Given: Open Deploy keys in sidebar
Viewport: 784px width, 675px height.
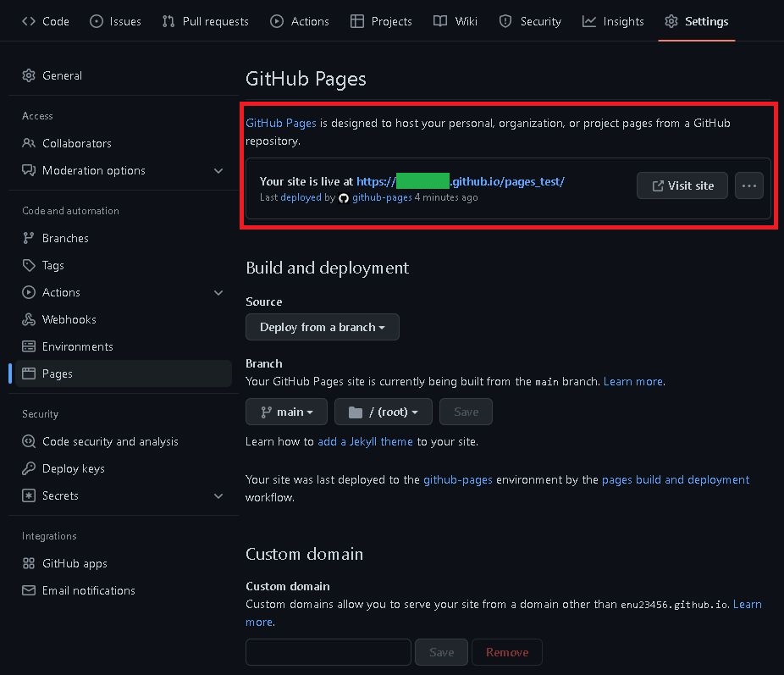Looking at the screenshot, I should pos(124,468).
